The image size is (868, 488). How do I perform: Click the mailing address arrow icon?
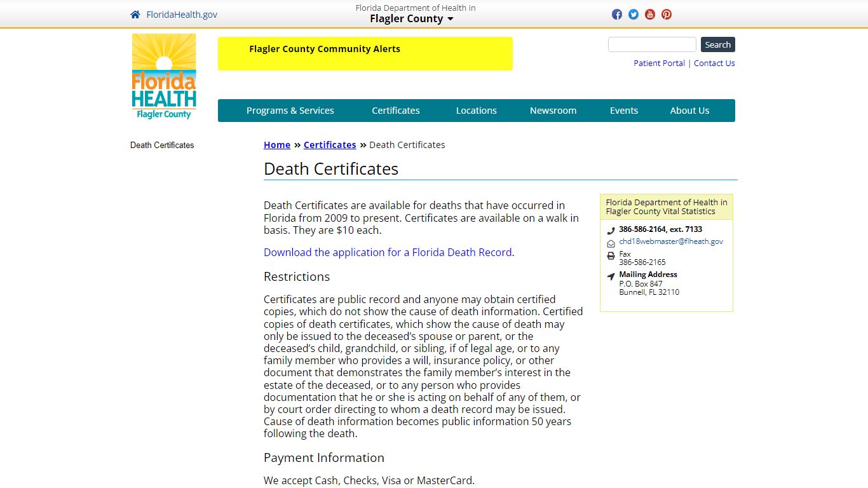click(611, 276)
